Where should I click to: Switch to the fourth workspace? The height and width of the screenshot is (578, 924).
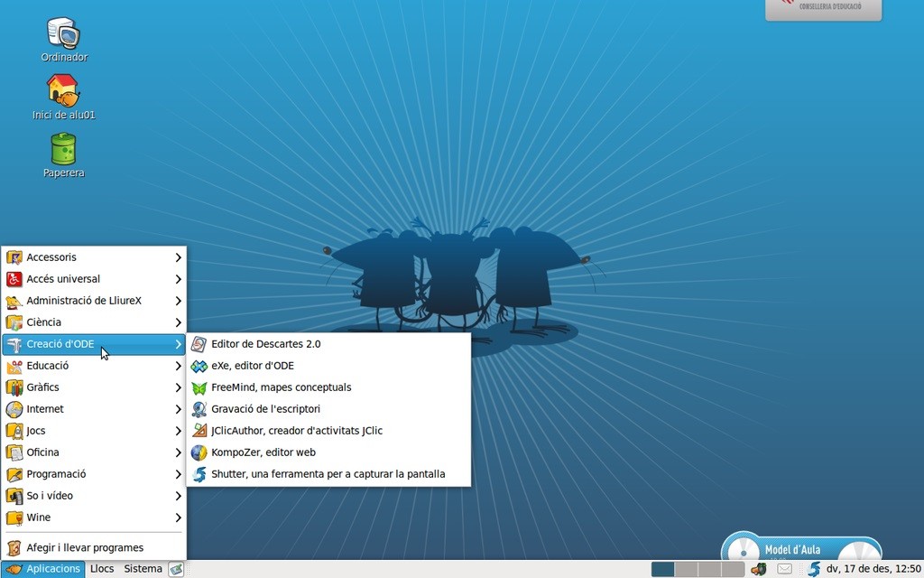[x=733, y=569]
